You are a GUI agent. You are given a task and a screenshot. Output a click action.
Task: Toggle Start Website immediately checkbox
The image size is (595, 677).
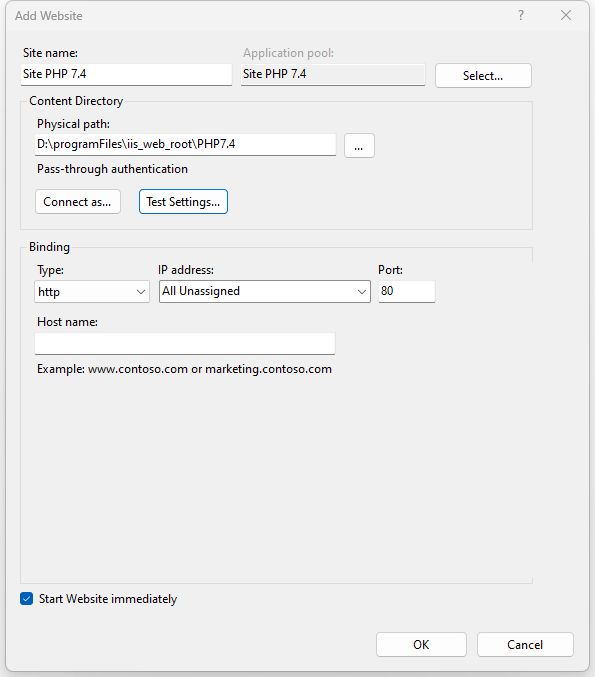coord(26,598)
